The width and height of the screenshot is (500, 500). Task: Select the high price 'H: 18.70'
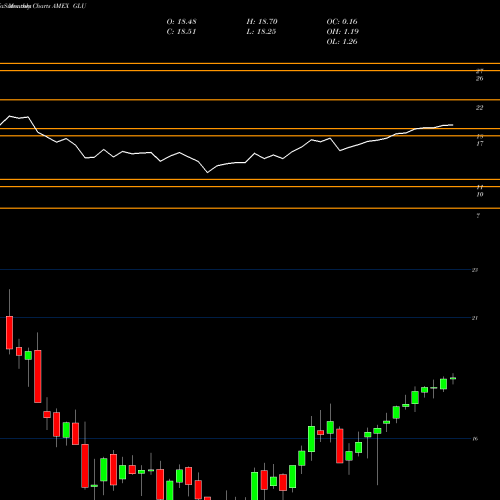tap(262, 22)
